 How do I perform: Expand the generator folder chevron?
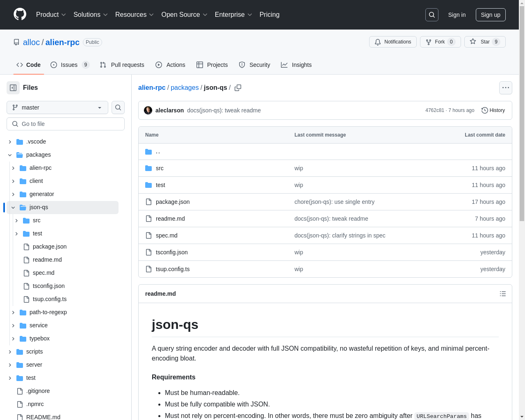pos(13,194)
